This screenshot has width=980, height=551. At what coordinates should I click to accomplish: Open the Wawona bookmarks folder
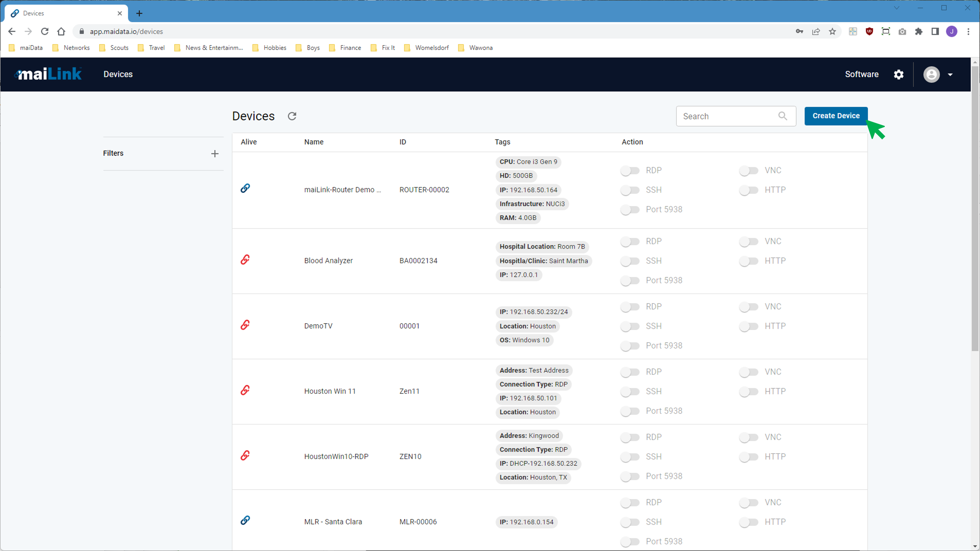[x=475, y=48]
